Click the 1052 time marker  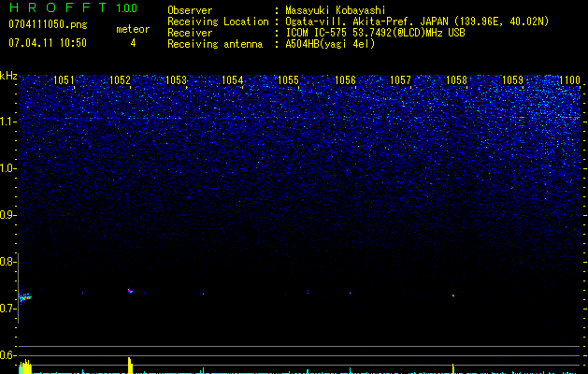tap(120, 80)
